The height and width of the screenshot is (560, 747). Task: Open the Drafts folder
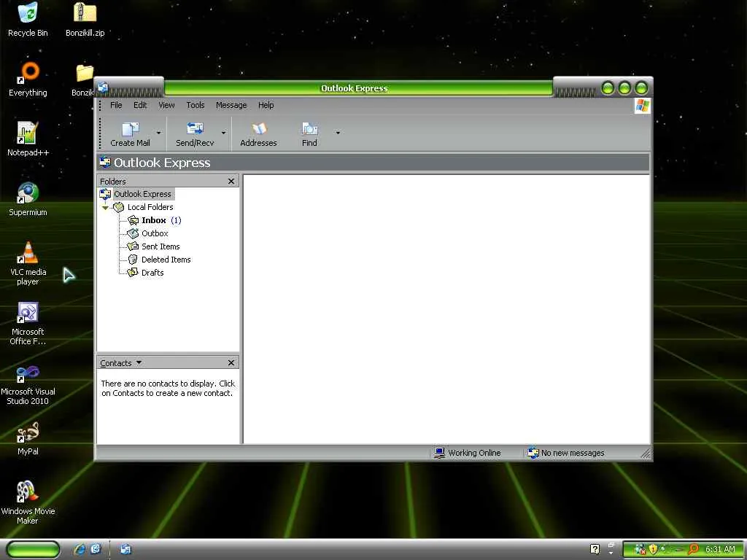152,273
